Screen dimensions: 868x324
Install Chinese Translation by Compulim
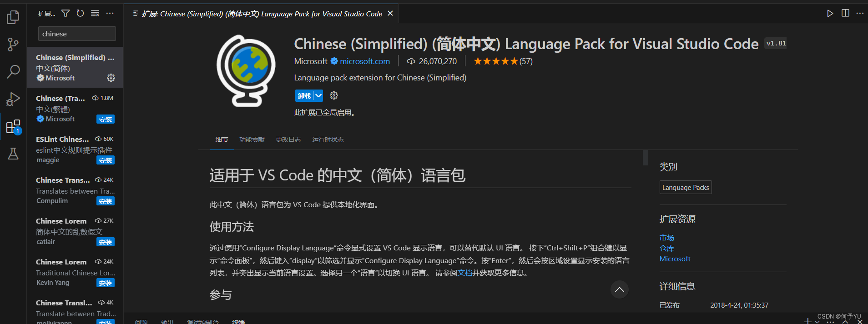point(106,201)
